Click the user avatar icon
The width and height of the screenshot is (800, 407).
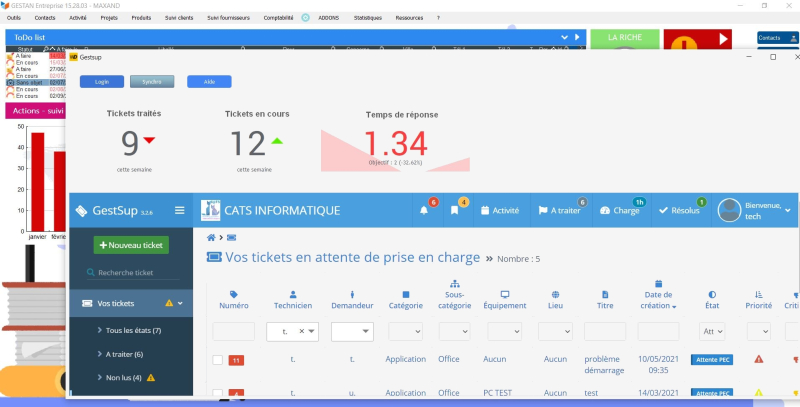729,210
